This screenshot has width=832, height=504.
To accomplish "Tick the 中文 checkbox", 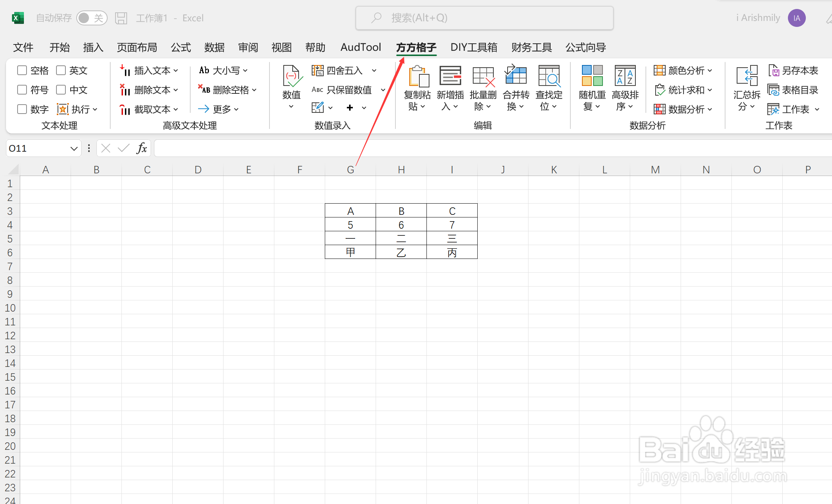I will click(x=61, y=90).
